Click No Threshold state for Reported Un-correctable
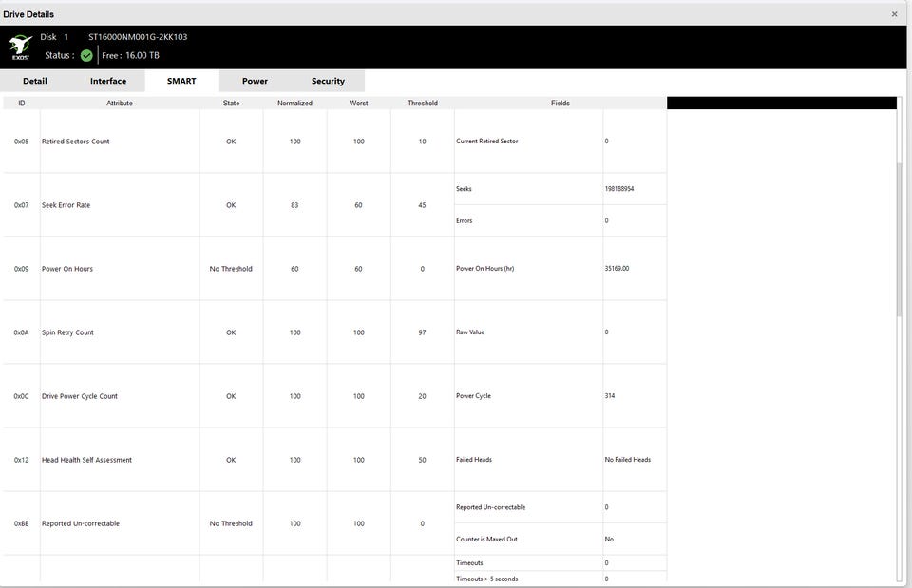The image size is (912, 588). (231, 523)
